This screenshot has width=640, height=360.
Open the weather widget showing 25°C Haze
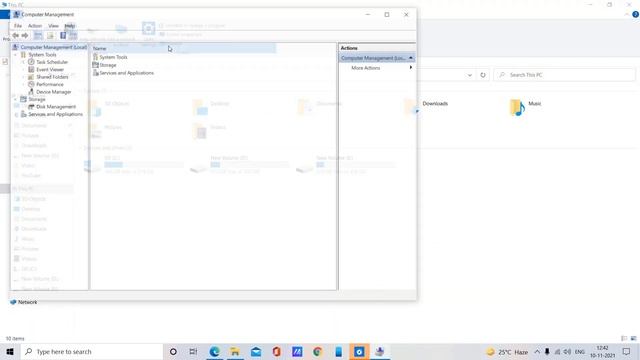[x=507, y=352]
